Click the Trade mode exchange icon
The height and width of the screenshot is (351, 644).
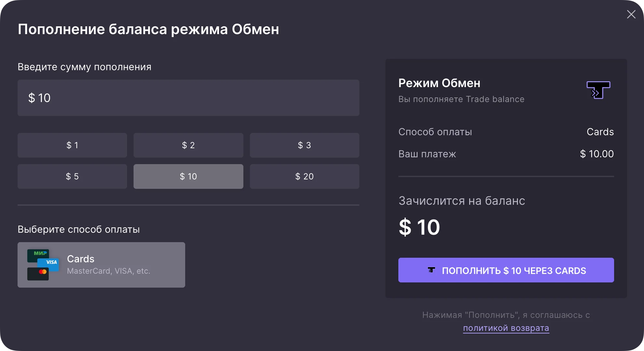598,90
